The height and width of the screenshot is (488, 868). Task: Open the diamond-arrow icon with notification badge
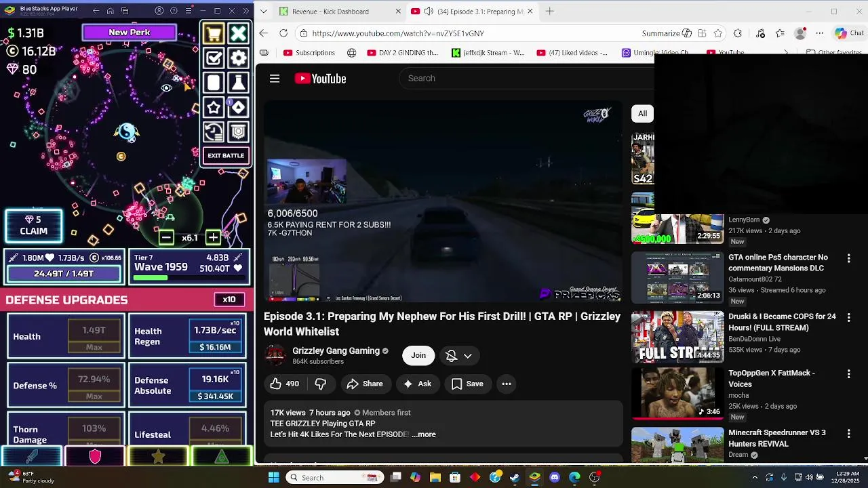pos(238,107)
